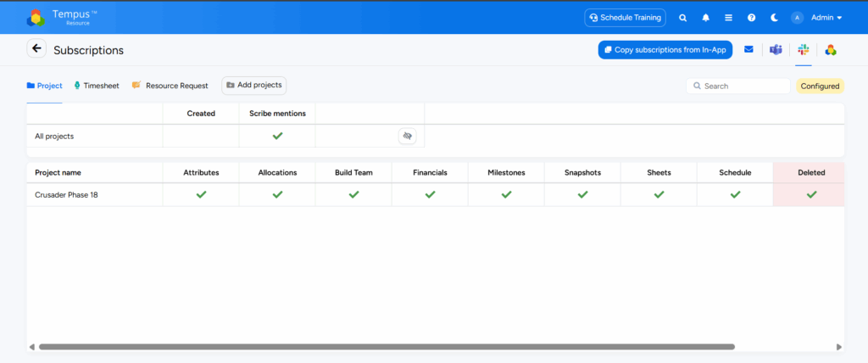
Task: Expand the Admin user dropdown
Action: coord(817,18)
